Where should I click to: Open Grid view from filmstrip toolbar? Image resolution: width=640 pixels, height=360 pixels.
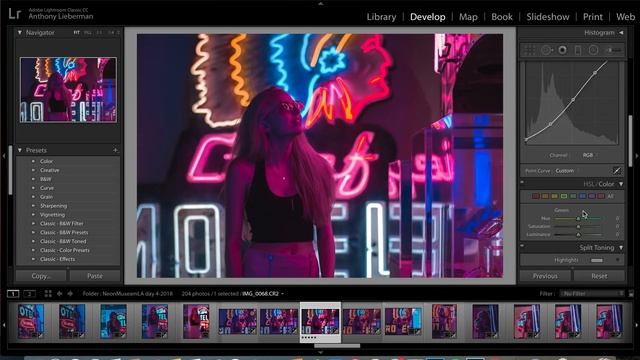(48, 293)
